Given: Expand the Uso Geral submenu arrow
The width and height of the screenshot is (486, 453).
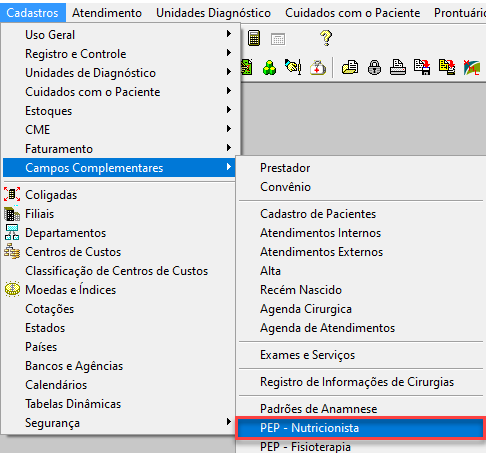Looking at the screenshot, I should [229, 34].
